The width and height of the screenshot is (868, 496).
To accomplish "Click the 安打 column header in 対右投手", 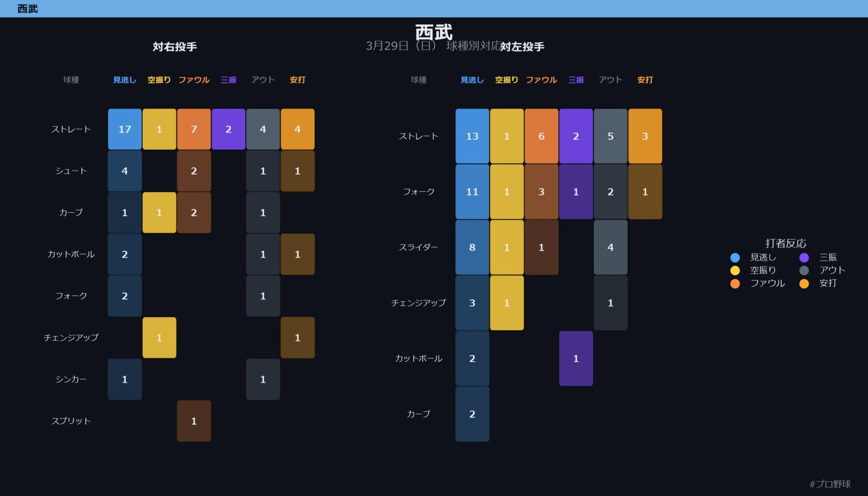I will (x=297, y=80).
